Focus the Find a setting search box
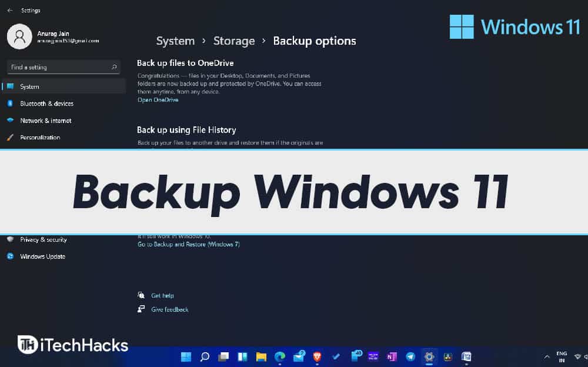Viewport: 588px width, 367px height. point(64,67)
